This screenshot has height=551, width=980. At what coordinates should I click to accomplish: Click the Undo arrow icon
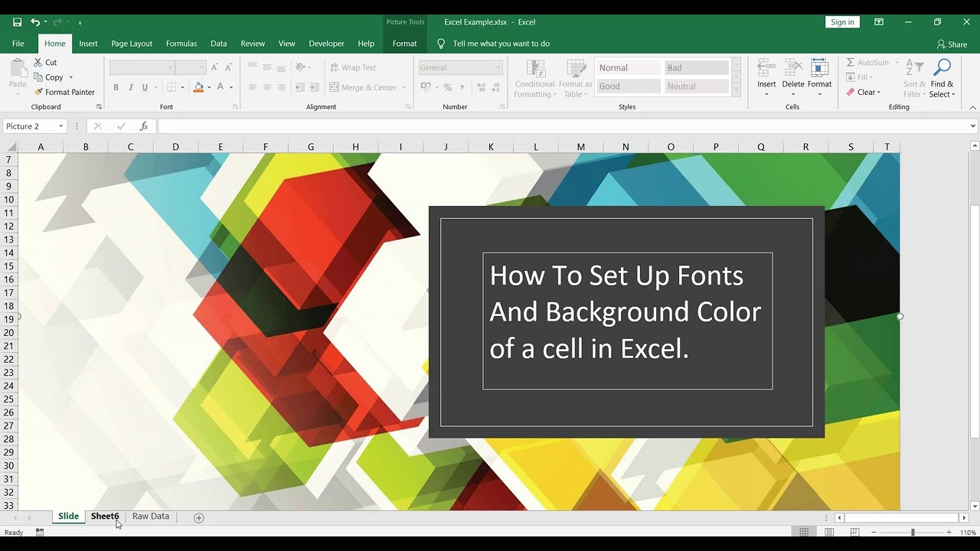pyautogui.click(x=35, y=22)
